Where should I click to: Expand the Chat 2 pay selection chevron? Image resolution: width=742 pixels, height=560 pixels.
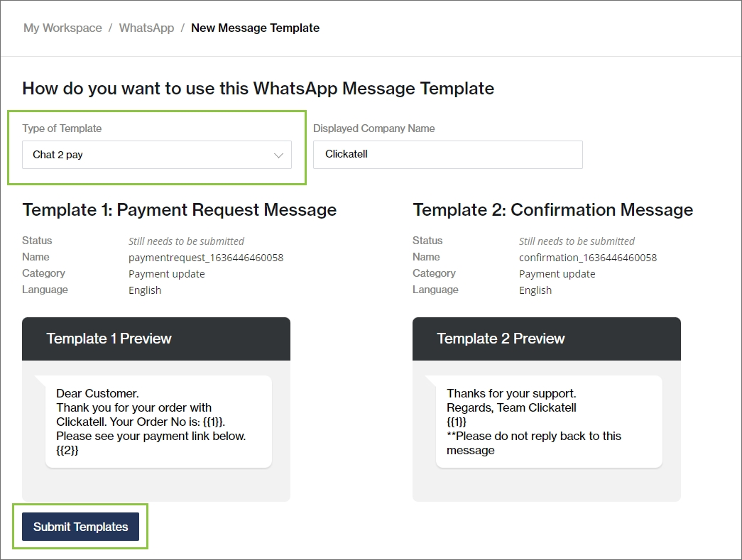click(x=278, y=154)
